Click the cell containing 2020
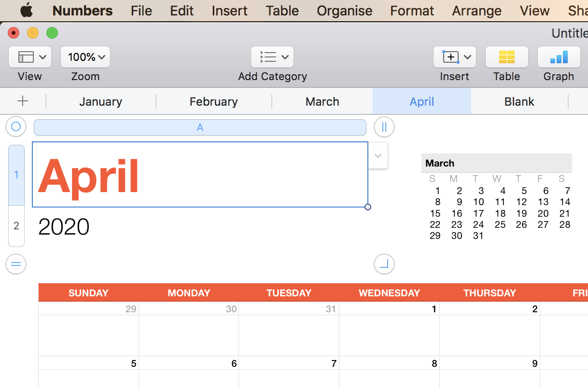The height and width of the screenshot is (389, 588). coord(63,225)
